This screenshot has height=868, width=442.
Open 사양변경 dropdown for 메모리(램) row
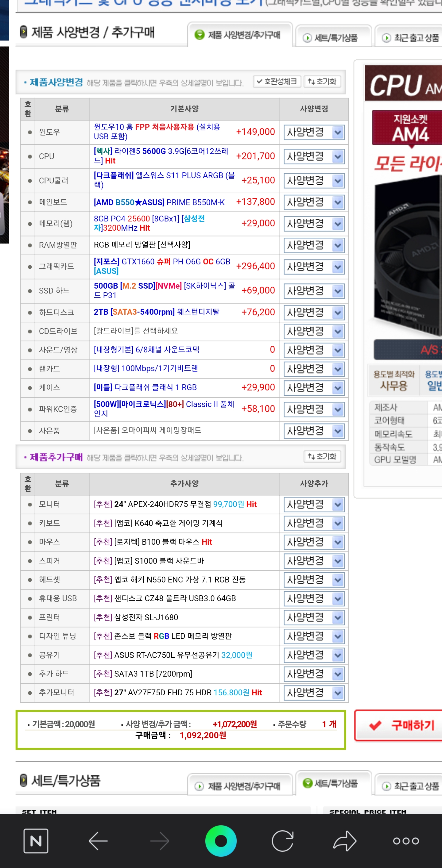coord(314,224)
